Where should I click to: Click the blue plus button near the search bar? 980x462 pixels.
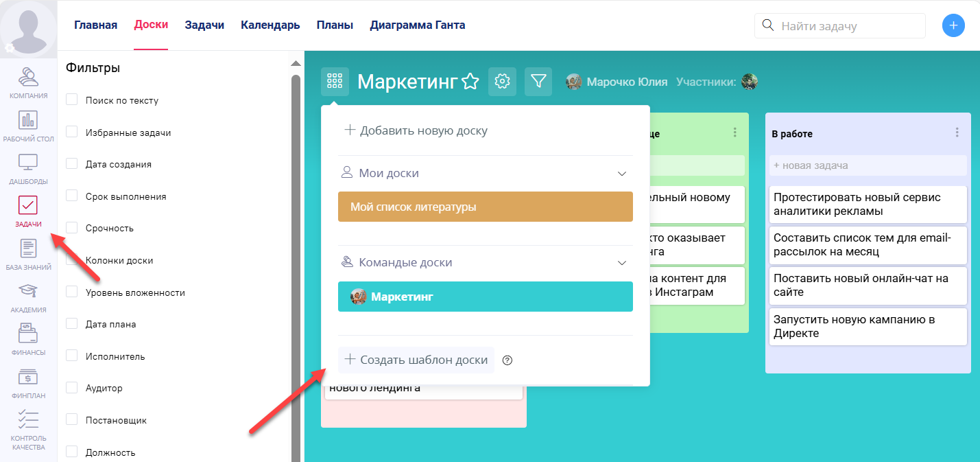pos(953,25)
